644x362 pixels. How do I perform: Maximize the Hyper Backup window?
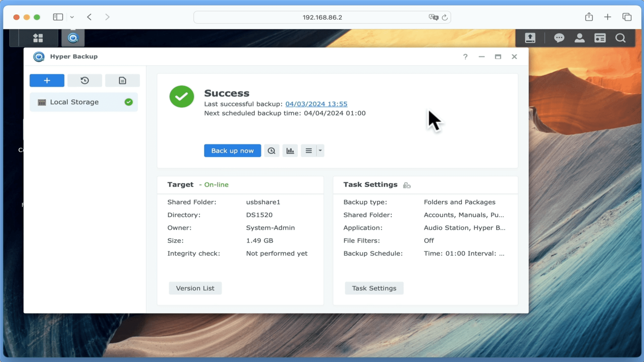498,57
